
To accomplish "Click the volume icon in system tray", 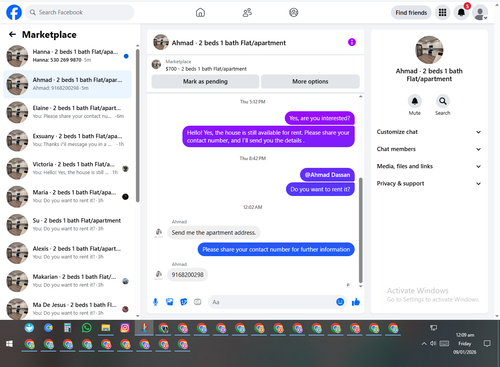I will [x=433, y=343].
